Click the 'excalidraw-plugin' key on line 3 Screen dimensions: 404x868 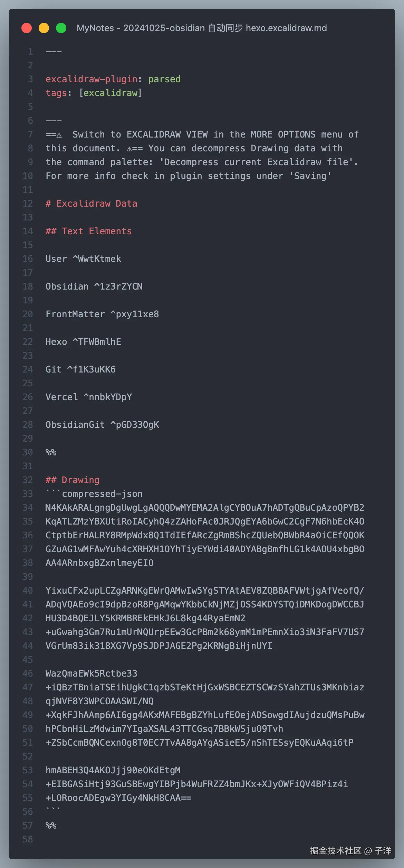coord(92,79)
